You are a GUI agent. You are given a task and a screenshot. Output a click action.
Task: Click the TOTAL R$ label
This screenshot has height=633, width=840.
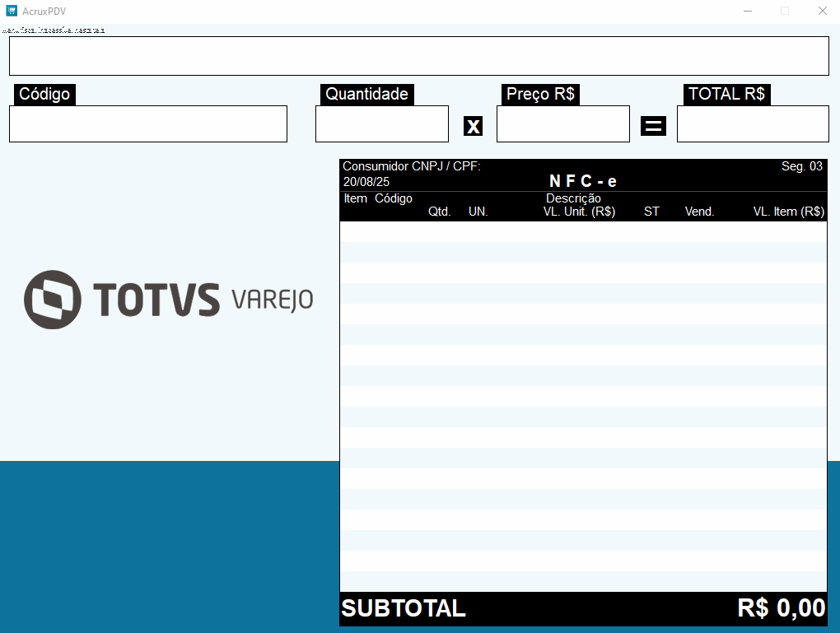tap(727, 95)
